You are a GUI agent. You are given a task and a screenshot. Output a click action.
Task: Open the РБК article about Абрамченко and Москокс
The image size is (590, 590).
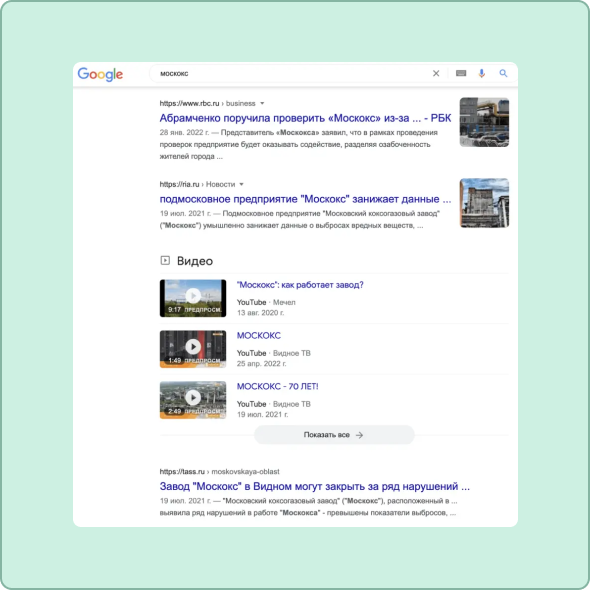click(305, 118)
